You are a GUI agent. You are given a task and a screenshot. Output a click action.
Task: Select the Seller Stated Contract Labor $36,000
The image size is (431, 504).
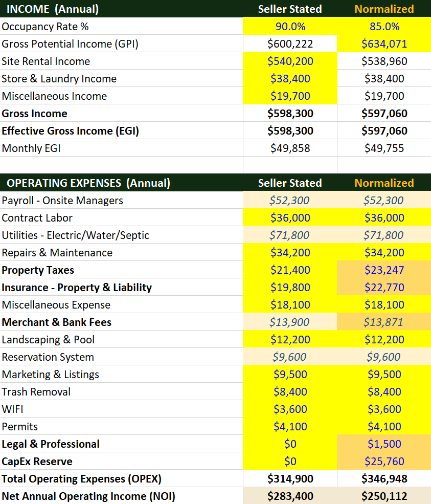click(x=290, y=217)
